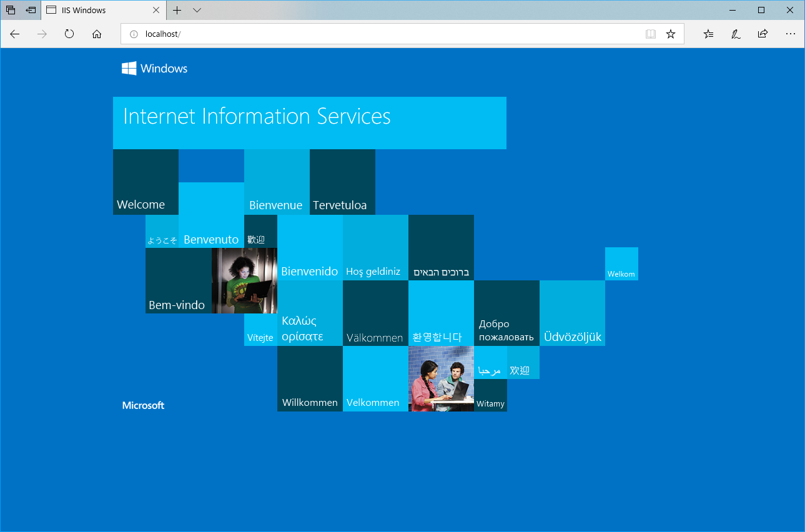Click the Share icon

click(763, 34)
